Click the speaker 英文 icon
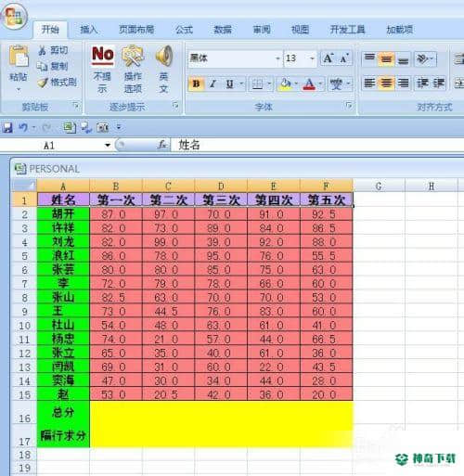 (x=164, y=56)
